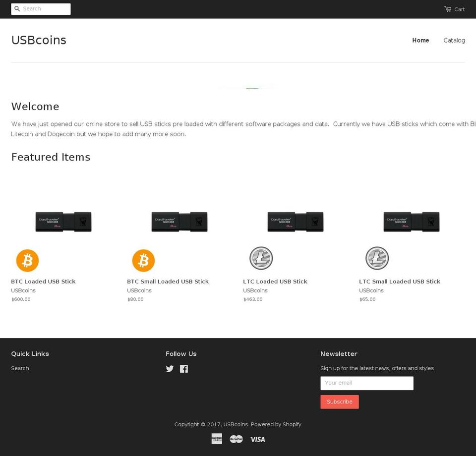This screenshot has width=476, height=456.
Task: Click the Subscribe button
Action: tap(339, 401)
